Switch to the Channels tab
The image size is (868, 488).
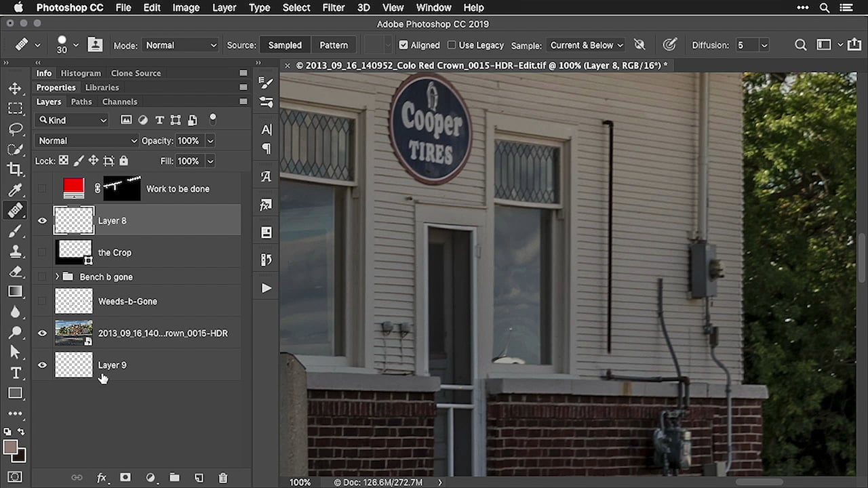[x=119, y=102]
